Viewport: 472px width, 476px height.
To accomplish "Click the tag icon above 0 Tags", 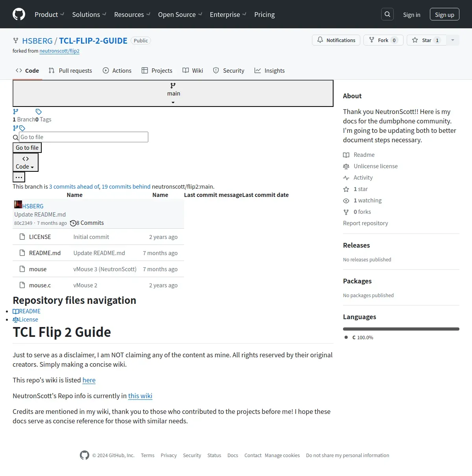I will 39,112.
